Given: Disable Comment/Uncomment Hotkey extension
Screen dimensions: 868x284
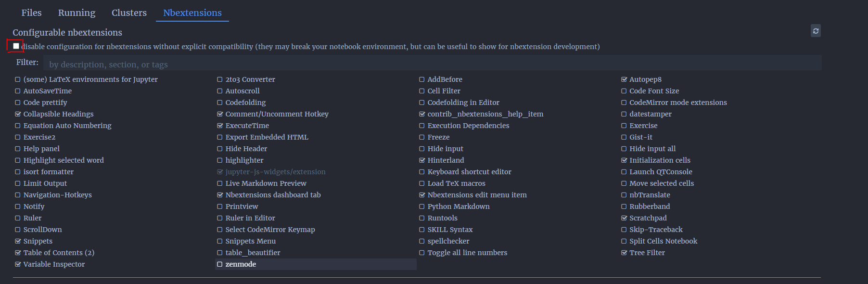Looking at the screenshot, I should (220, 114).
